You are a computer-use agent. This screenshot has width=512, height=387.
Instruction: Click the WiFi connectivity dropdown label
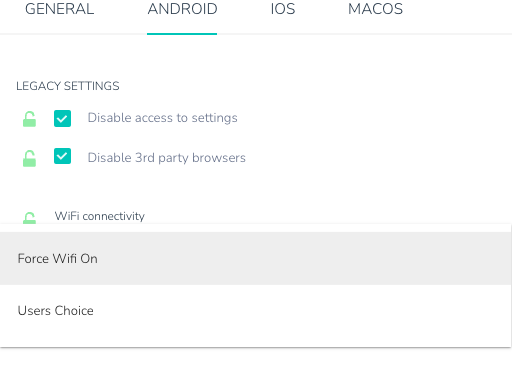click(x=100, y=216)
